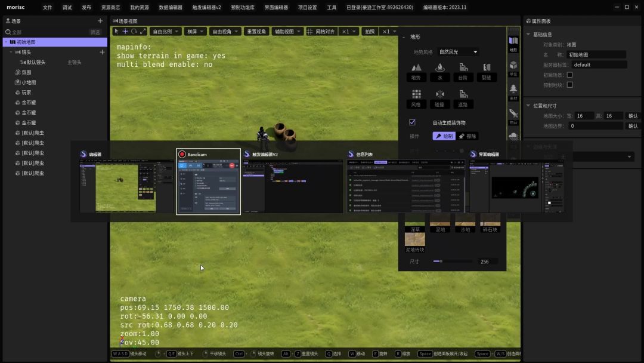Open the 地势风格 自然风光 dropdown
The image size is (644, 363).
coord(458,52)
